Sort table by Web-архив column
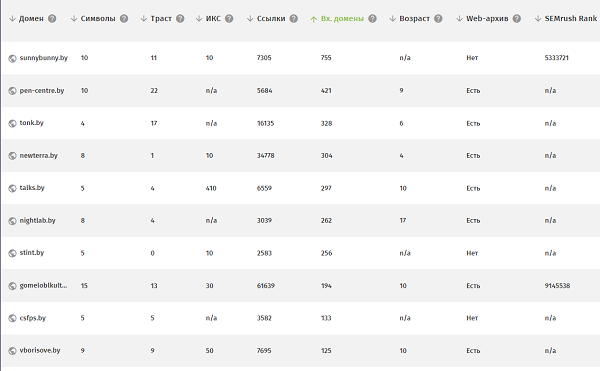Screen dimensions: 600x371 pyautogui.click(x=482, y=18)
